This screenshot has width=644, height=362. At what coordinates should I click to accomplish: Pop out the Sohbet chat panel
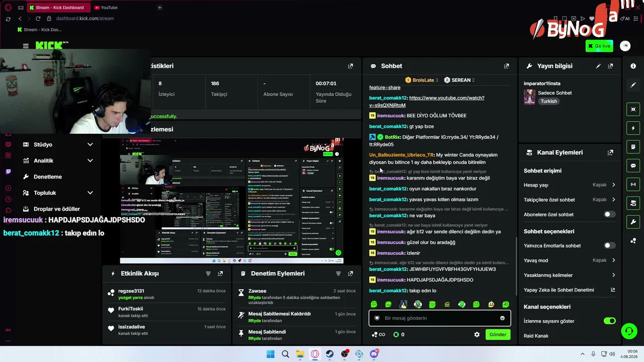click(506, 66)
